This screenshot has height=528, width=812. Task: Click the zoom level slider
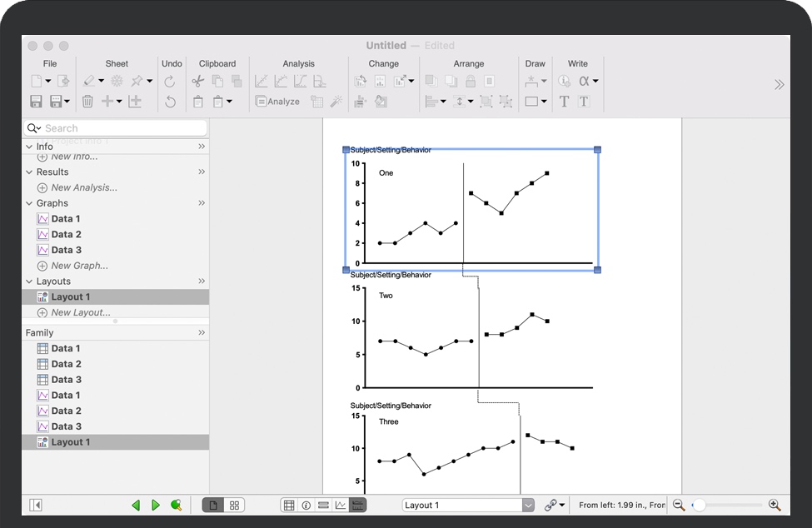[x=730, y=505]
